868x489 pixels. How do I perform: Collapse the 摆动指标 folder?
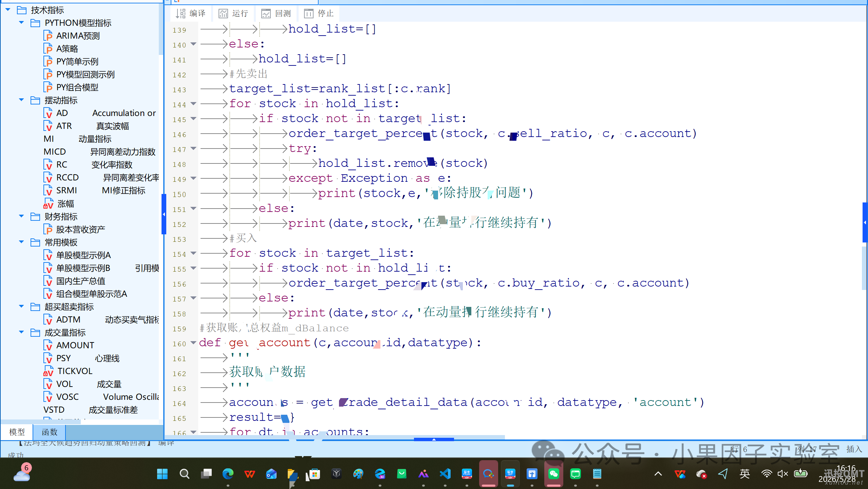21,100
